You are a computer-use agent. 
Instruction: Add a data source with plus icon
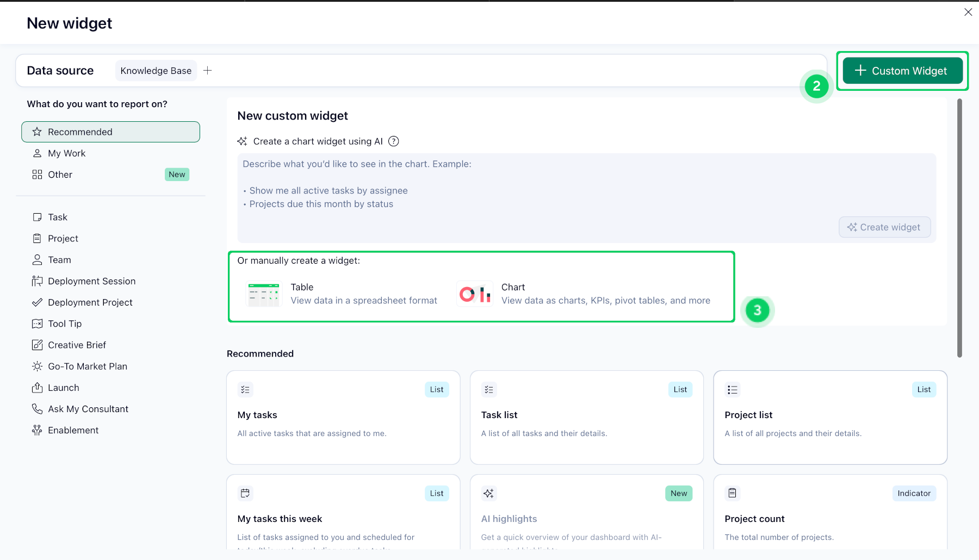click(x=208, y=71)
